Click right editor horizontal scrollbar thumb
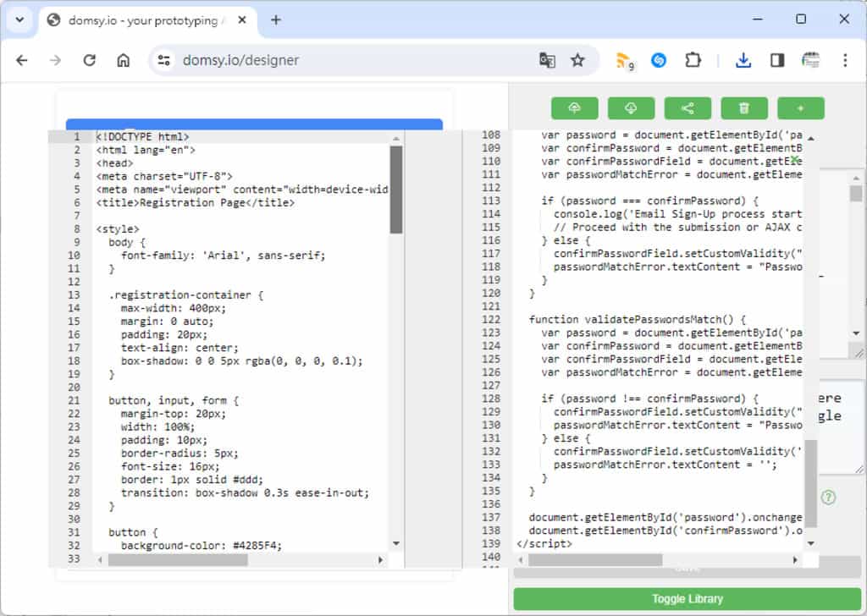The width and height of the screenshot is (867, 616). tap(595, 560)
